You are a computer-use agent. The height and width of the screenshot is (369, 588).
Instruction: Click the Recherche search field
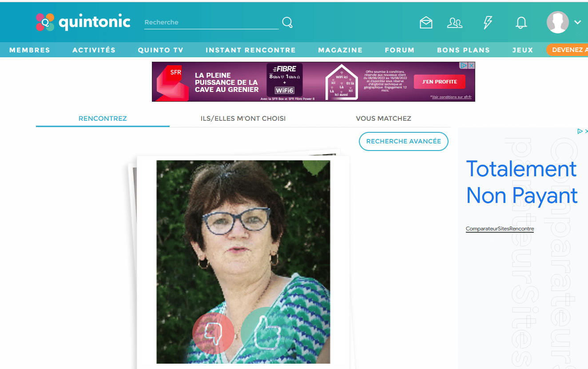pos(211,22)
